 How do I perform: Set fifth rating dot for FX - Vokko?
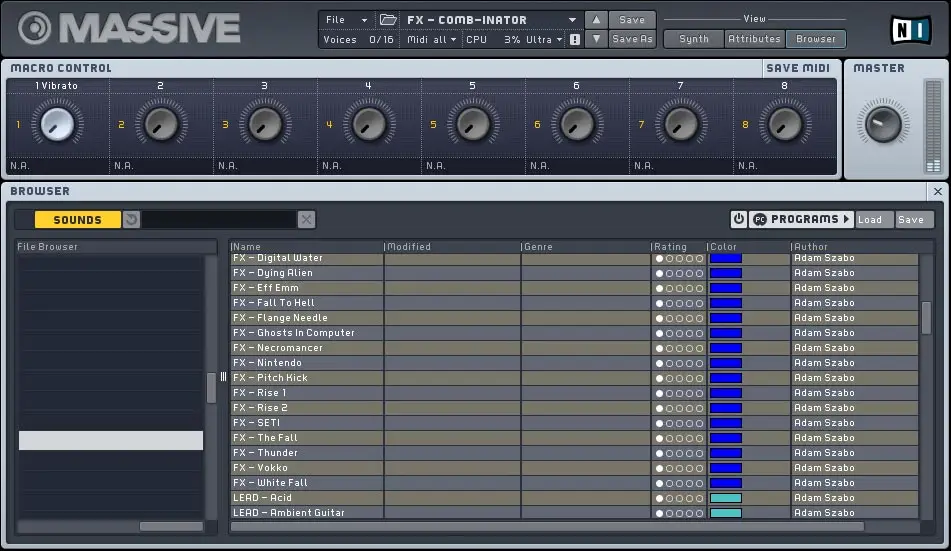[699, 468]
